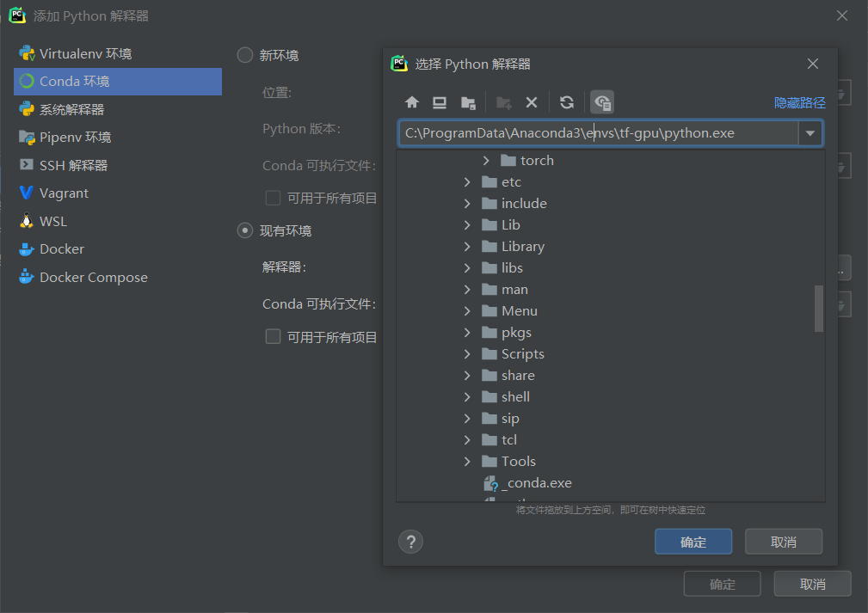Select the 新环境 radio button
Viewport: 868px width, 613px height.
tap(243, 55)
